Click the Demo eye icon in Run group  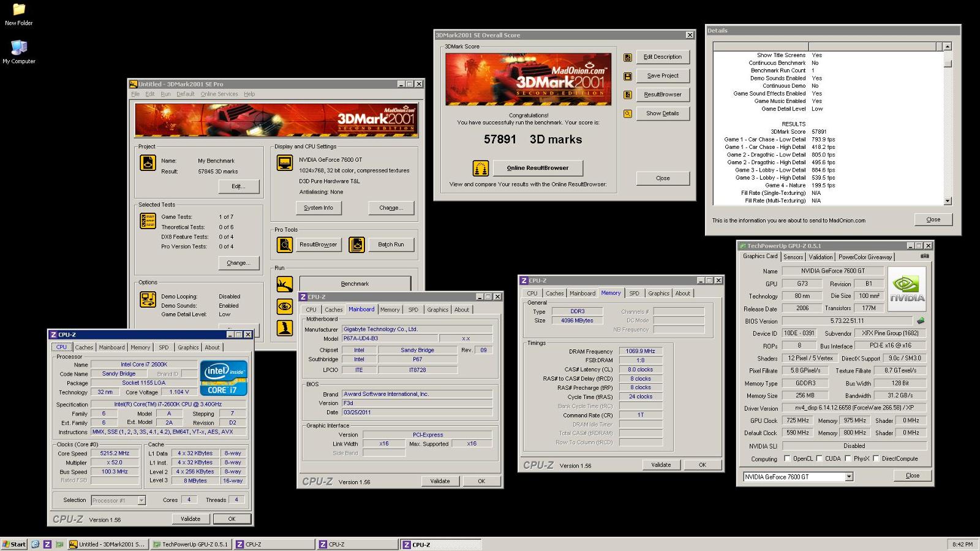[284, 306]
